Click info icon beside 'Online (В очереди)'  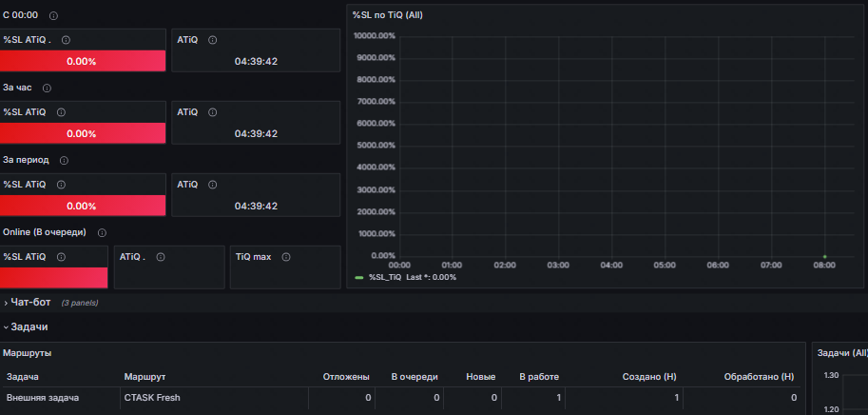click(102, 232)
